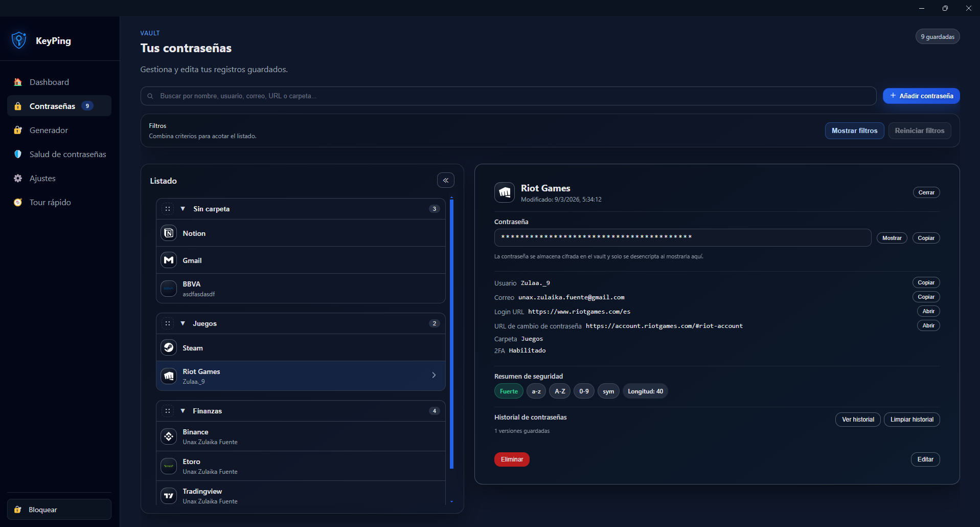Click Añadir contraseña button

921,96
